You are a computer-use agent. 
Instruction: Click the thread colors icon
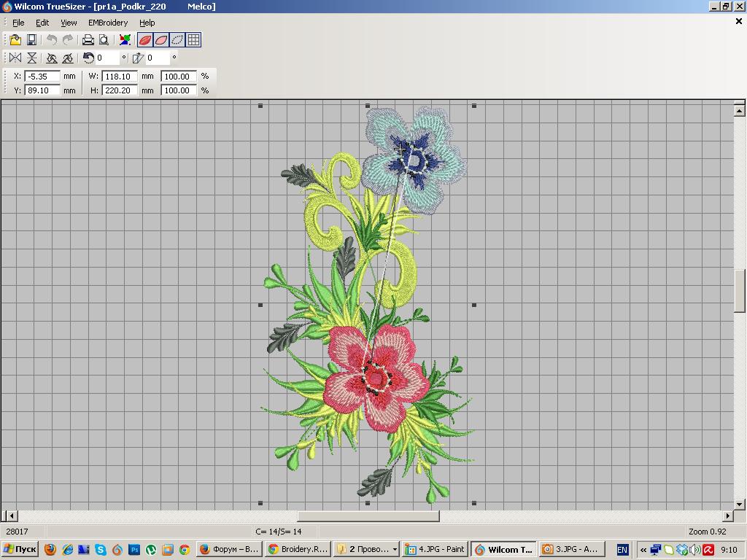125,40
